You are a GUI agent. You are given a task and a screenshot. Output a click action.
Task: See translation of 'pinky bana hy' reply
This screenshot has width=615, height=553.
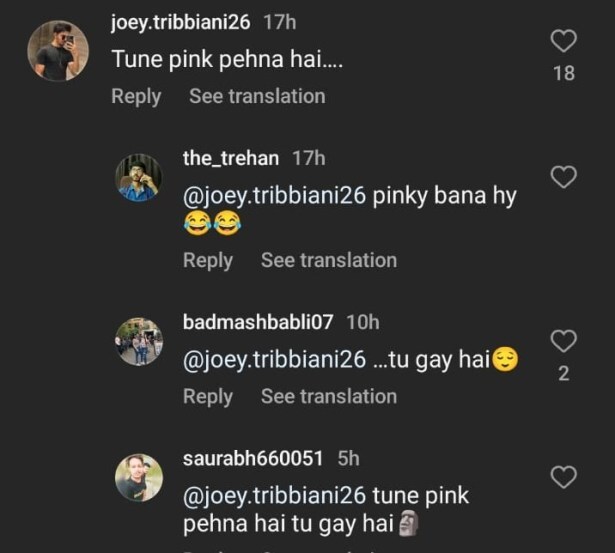point(329,260)
